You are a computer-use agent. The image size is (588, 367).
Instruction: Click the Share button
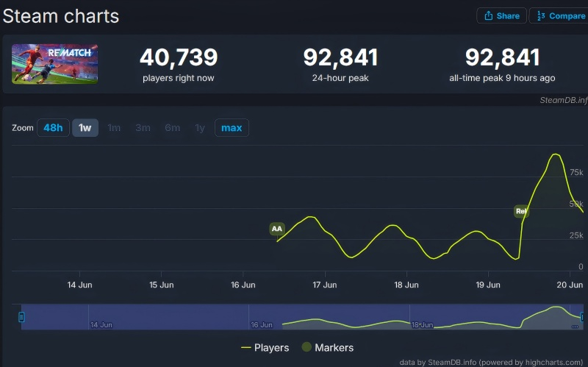tap(501, 15)
